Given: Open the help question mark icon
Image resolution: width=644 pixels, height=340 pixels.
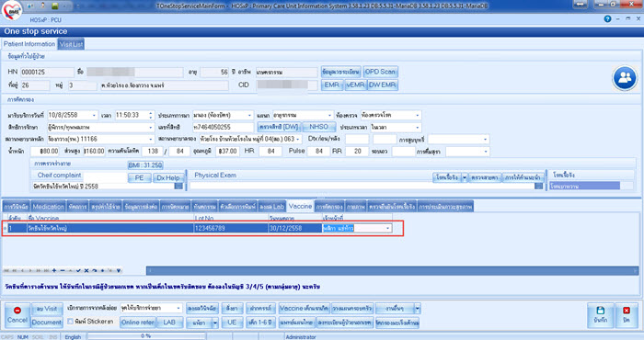Looking at the screenshot, I should (607, 19).
